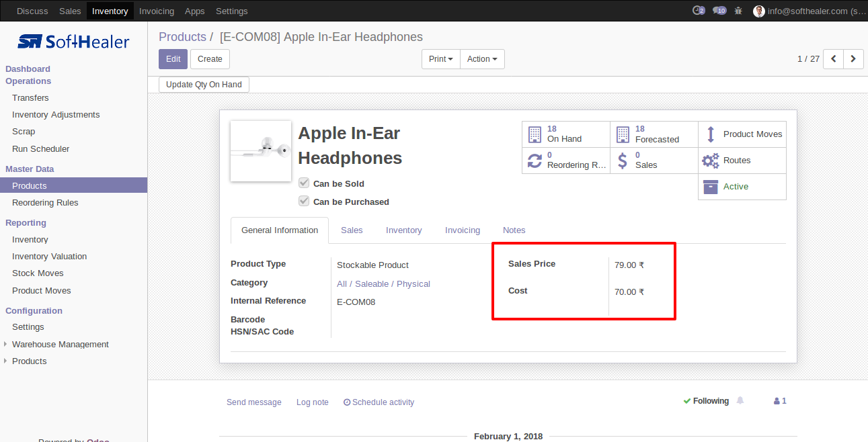Viewport: 868px width, 442px height.
Task: Toggle the Can be Purchased checkbox
Action: [x=304, y=202]
